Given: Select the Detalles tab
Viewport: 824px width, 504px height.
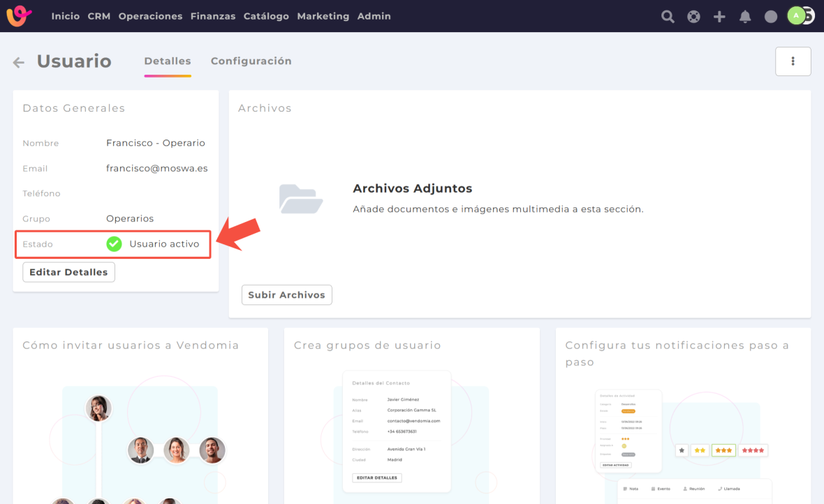Looking at the screenshot, I should pos(167,61).
